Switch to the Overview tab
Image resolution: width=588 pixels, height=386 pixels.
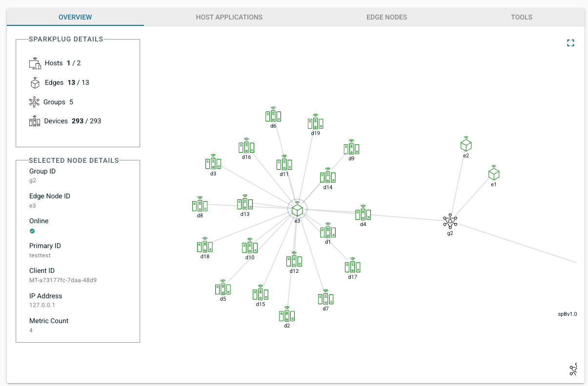(x=75, y=17)
